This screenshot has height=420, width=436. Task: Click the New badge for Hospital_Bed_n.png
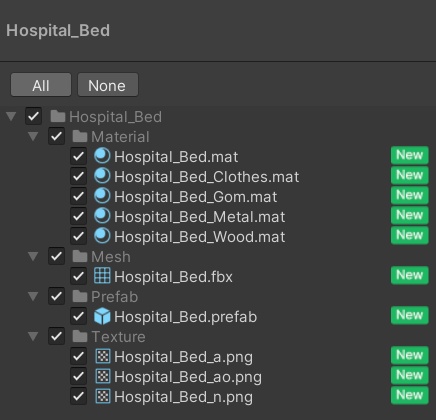pos(410,395)
